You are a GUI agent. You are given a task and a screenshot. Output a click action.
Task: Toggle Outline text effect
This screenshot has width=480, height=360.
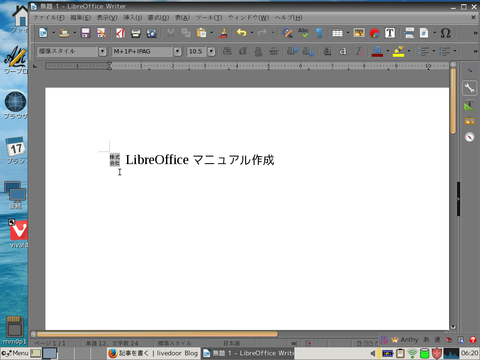(343, 51)
